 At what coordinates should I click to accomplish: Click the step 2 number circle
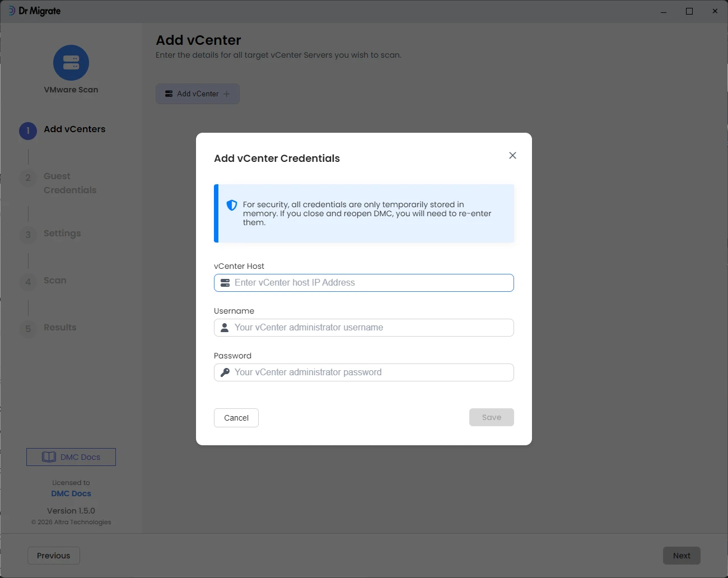click(x=28, y=178)
